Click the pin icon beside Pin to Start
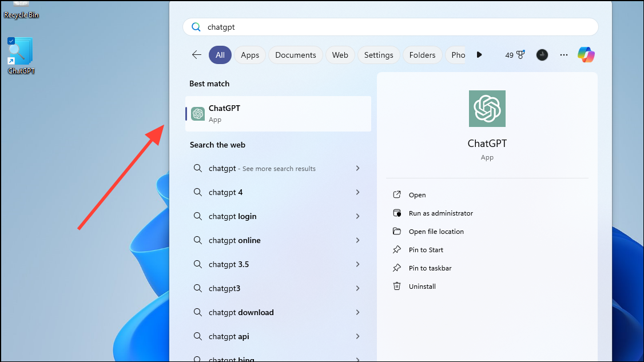 [x=397, y=249]
